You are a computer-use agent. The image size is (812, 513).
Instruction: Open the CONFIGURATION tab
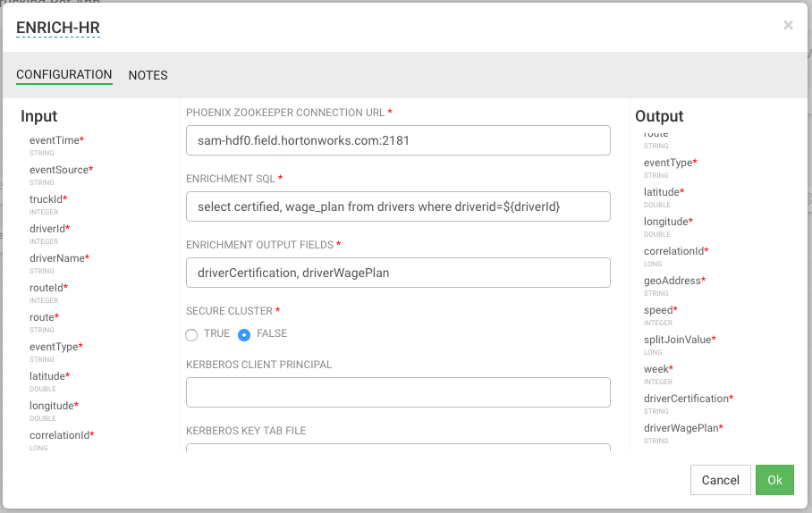[x=64, y=75]
